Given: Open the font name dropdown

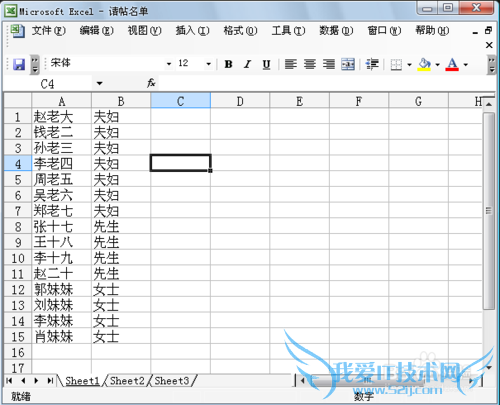Looking at the screenshot, I should pyautogui.click(x=169, y=64).
